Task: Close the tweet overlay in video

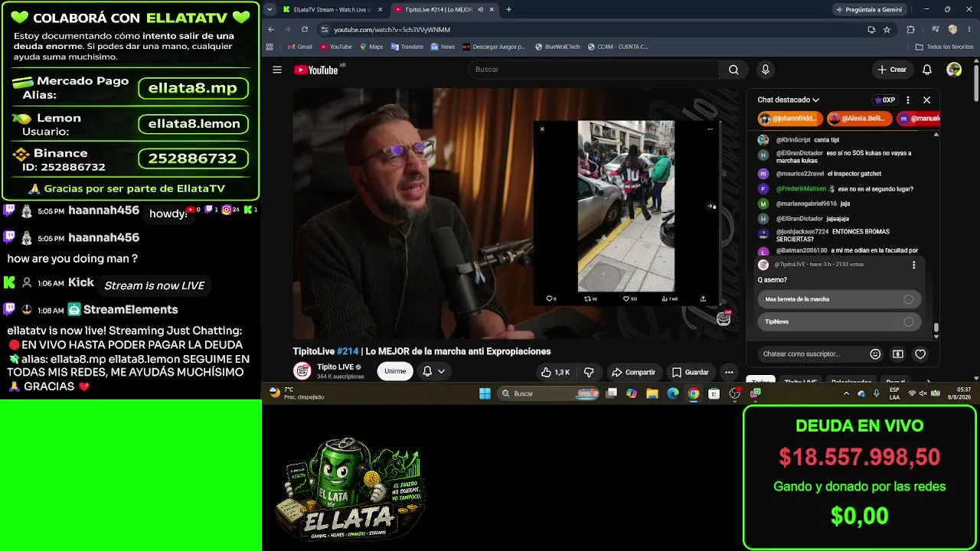Action: pyautogui.click(x=542, y=129)
